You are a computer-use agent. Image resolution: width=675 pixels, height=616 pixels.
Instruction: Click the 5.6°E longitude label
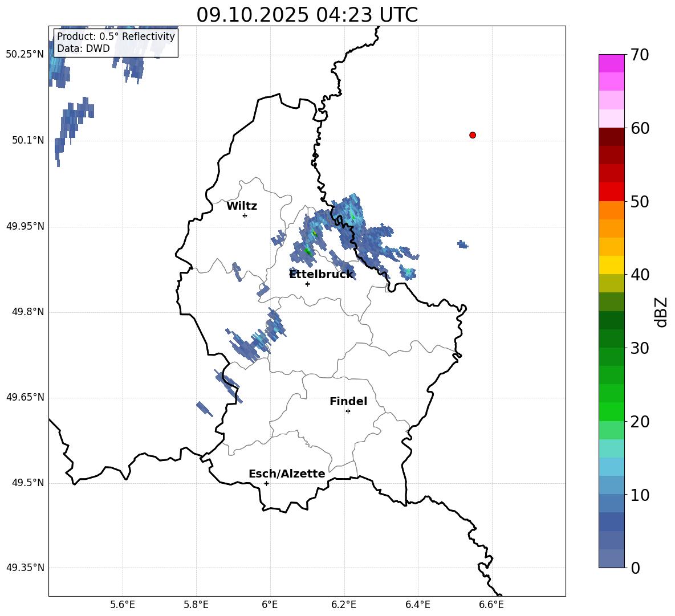(x=123, y=605)
